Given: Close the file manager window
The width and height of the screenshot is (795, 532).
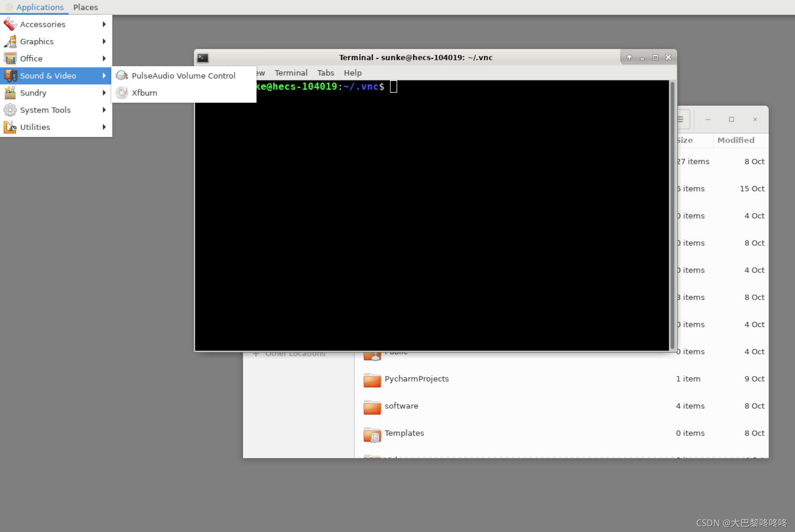Looking at the screenshot, I should 755,120.
